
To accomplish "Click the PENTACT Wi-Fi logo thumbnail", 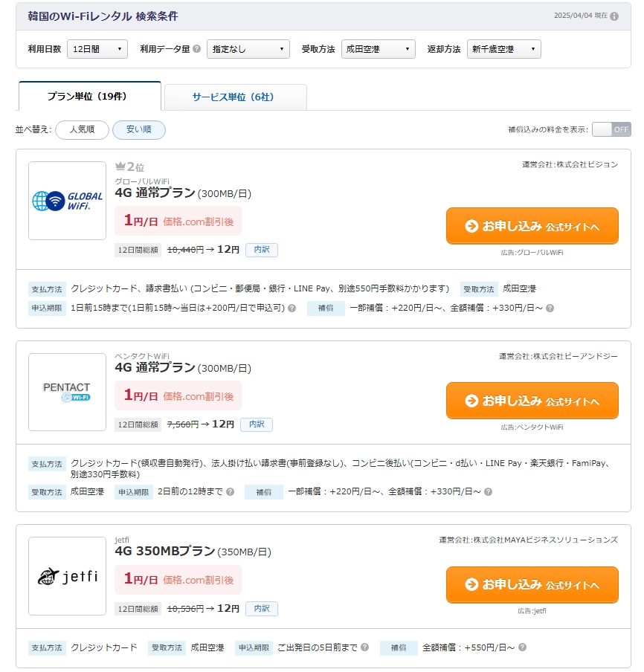I will (x=68, y=392).
